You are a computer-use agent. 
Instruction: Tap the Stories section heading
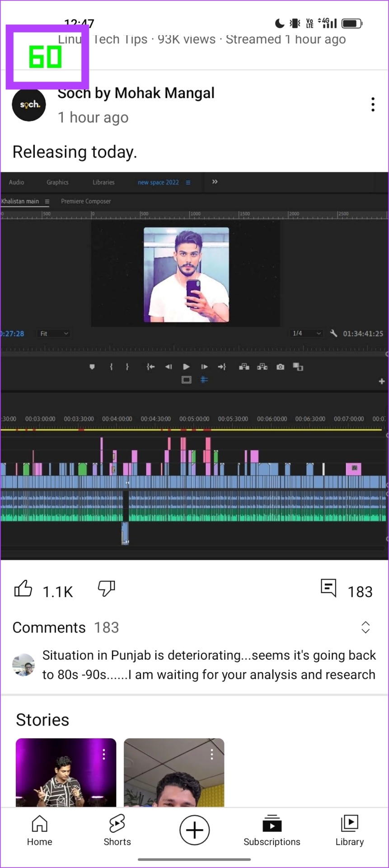click(x=42, y=720)
